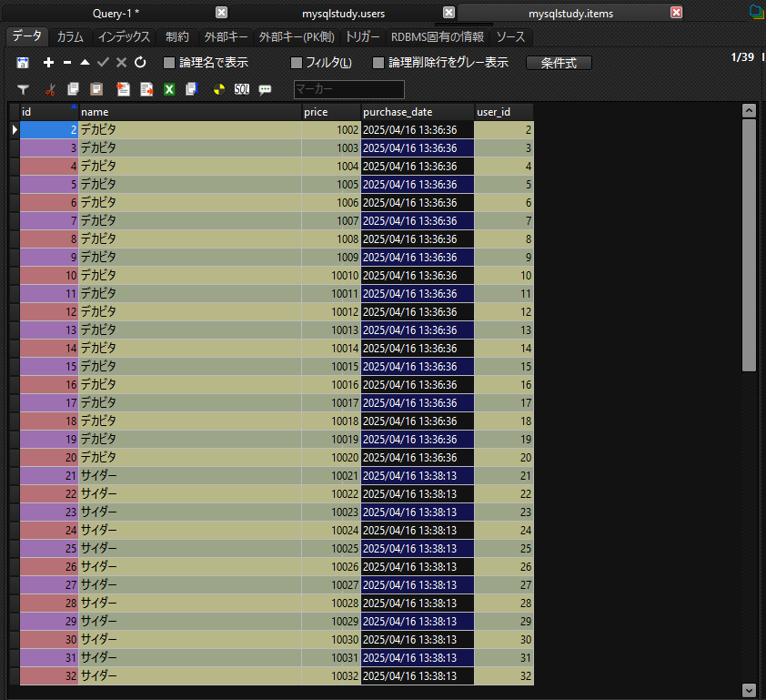766x700 pixels.
Task: Toggle 論理名で表示 checkbox
Action: [169, 63]
